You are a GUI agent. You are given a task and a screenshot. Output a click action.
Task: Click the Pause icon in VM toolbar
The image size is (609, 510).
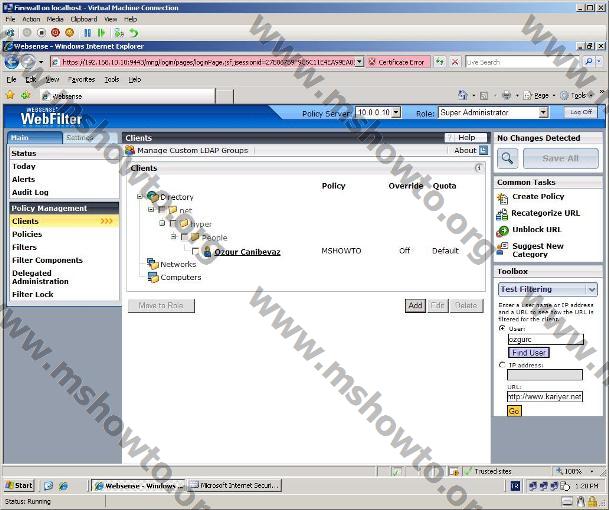point(87,33)
